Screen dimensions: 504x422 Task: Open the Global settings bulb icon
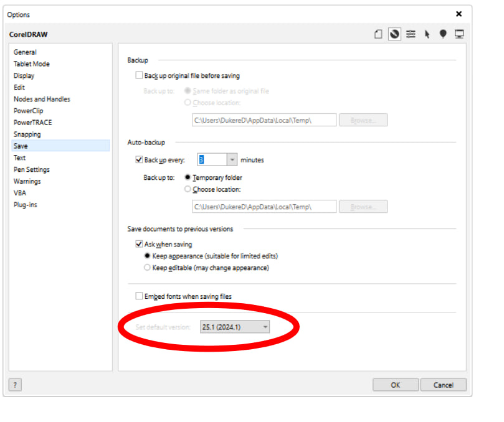pyautogui.click(x=443, y=34)
